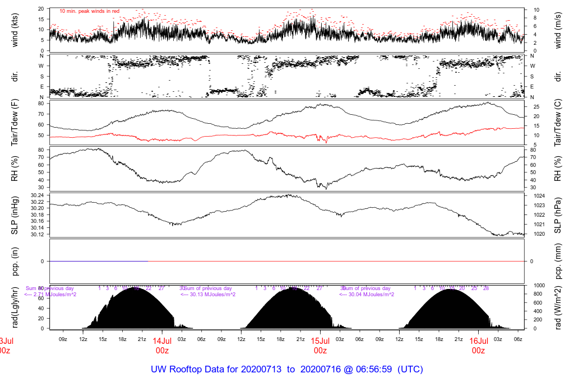This screenshot has height=392, width=574.
Task: Select the 'pcp. (mm)' right axis label
Action: 559,261
